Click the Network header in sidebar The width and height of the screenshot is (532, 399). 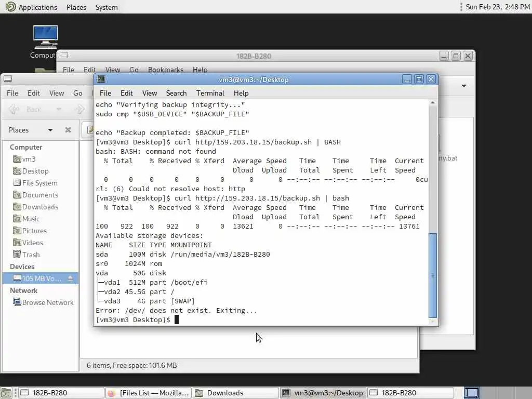coord(23,290)
